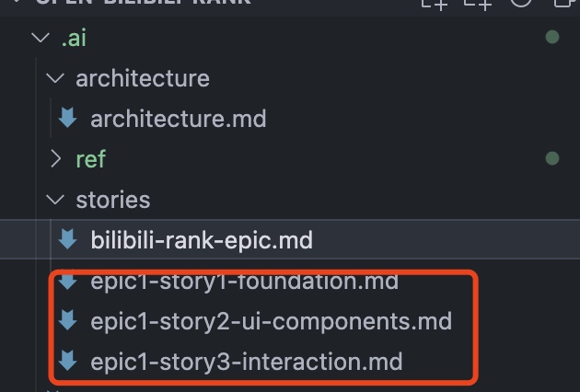Click the markdown icon beside architecture.md

pos(68,118)
